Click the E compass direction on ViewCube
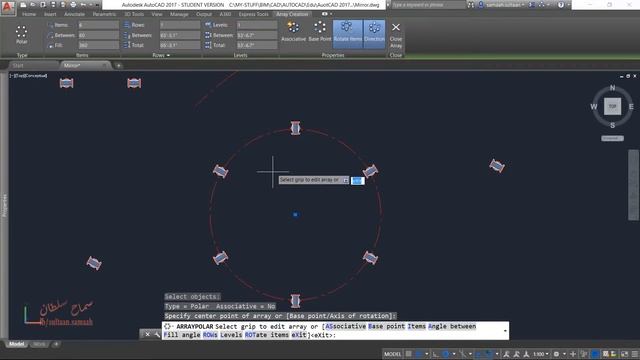 click(x=631, y=107)
